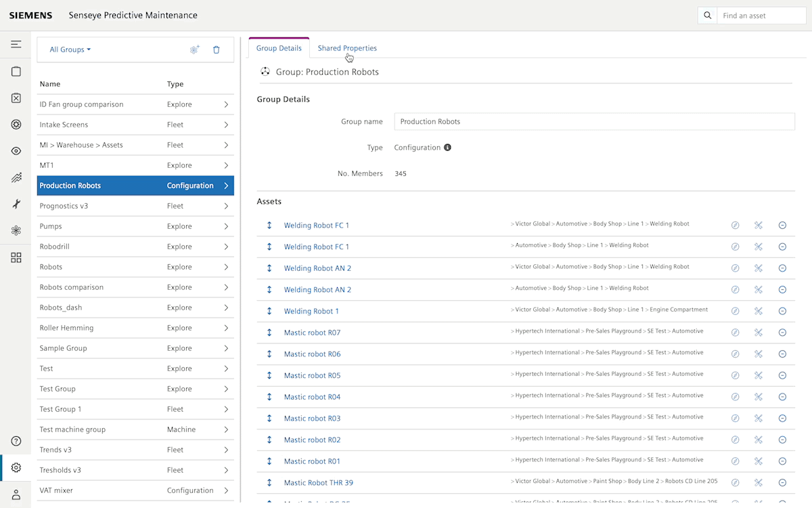Switch to the Shared Properties tab

[x=347, y=48]
